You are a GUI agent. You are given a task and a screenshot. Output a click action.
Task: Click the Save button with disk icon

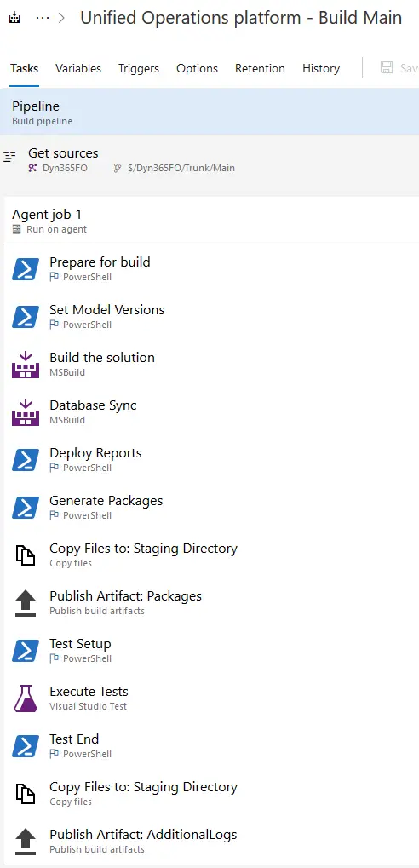[x=399, y=68]
